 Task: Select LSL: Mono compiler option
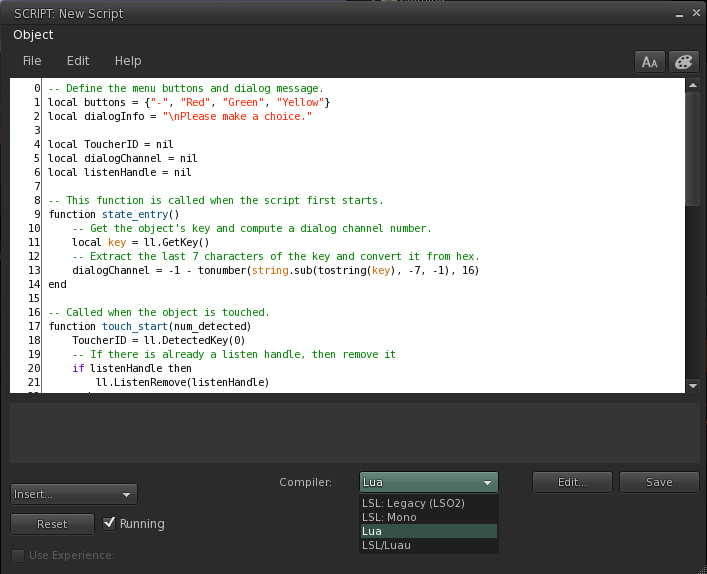point(429,517)
